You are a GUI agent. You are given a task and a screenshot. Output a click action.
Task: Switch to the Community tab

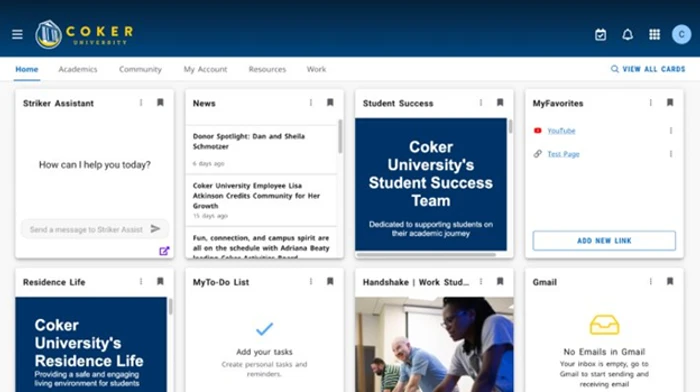(x=140, y=69)
